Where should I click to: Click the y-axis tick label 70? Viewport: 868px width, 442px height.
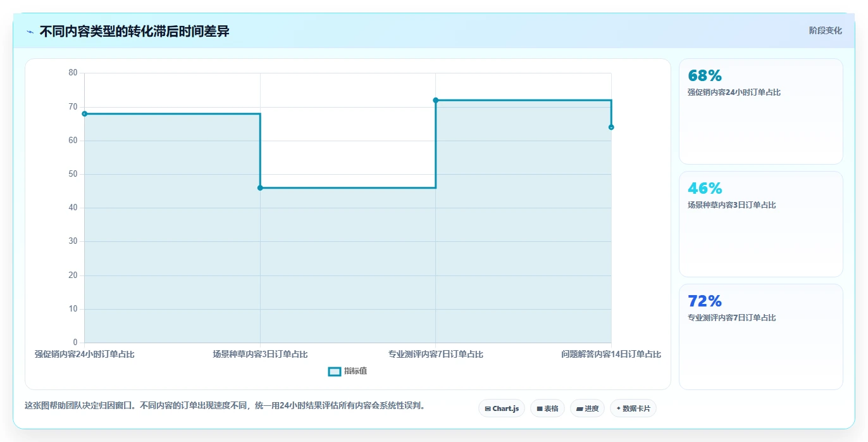pyautogui.click(x=73, y=106)
